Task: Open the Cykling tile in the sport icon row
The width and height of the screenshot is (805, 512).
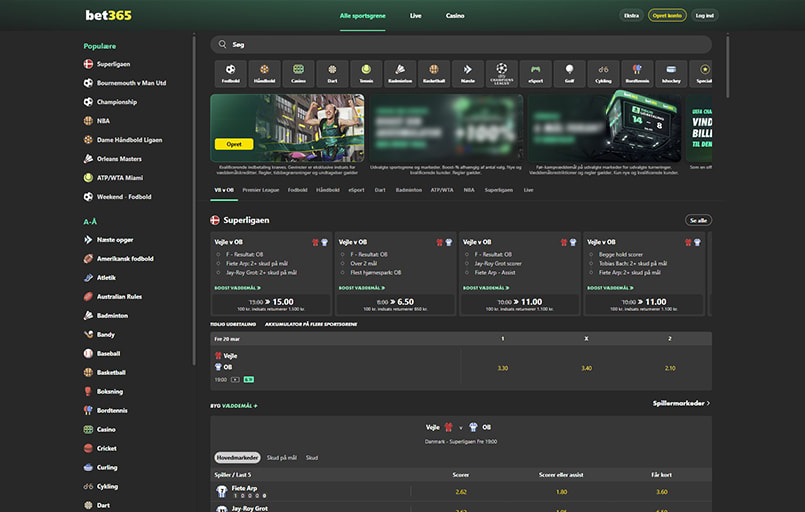Action: [603, 73]
